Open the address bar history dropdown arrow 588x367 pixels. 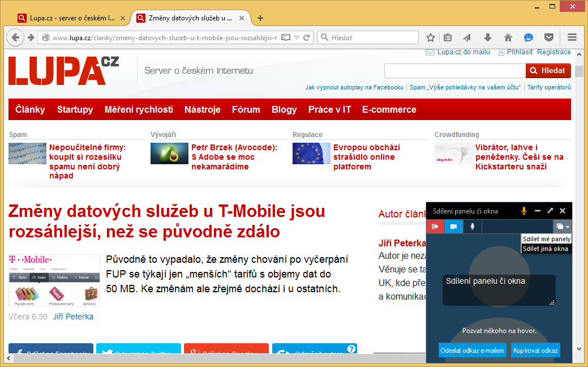coord(297,38)
